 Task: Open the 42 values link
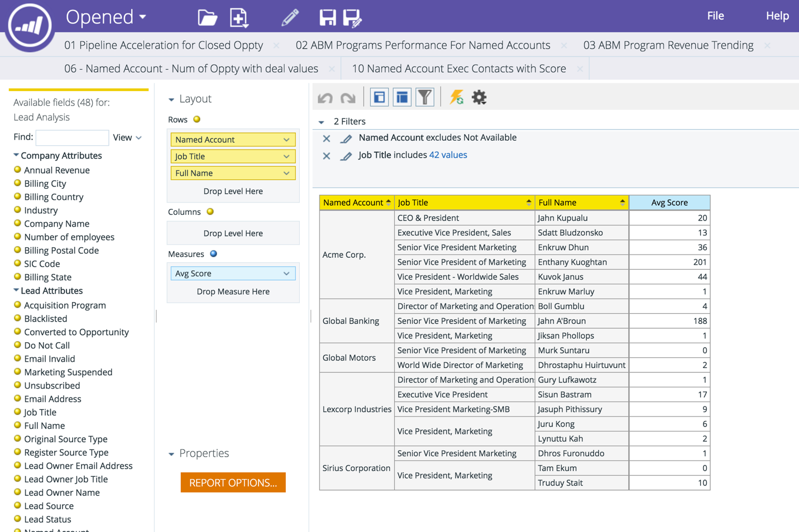(448, 155)
